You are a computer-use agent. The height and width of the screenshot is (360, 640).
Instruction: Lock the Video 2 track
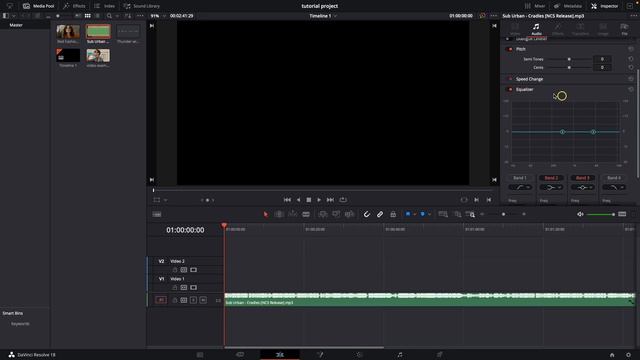coord(175,270)
